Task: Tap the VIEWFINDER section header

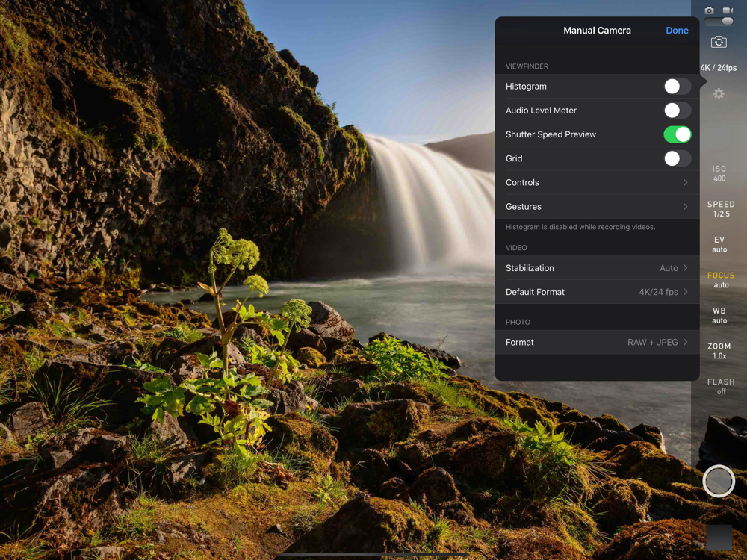Action: tap(527, 66)
